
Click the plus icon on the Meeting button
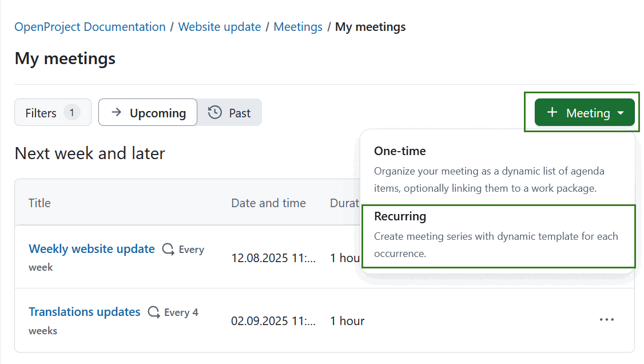point(551,113)
